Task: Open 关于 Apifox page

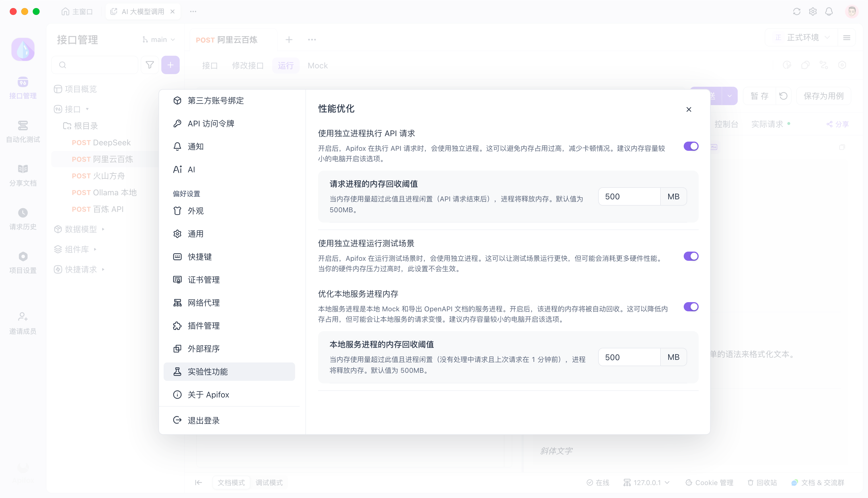Action: click(229, 394)
